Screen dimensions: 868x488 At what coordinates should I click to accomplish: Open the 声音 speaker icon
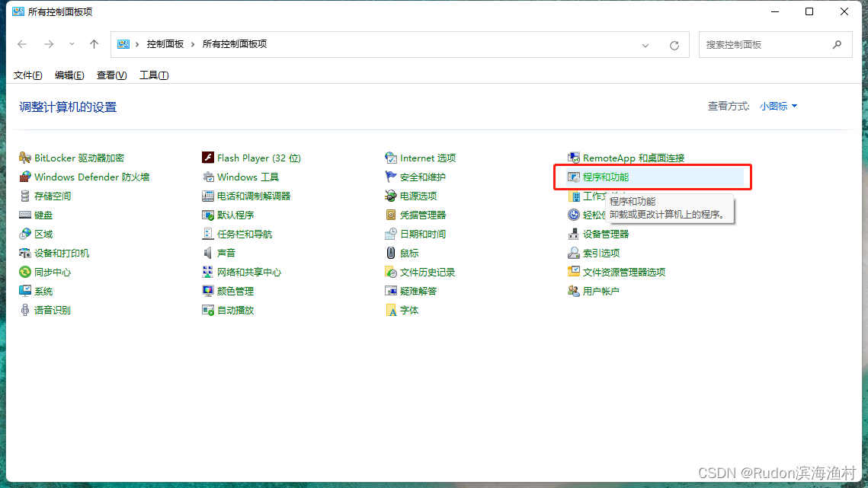(207, 253)
